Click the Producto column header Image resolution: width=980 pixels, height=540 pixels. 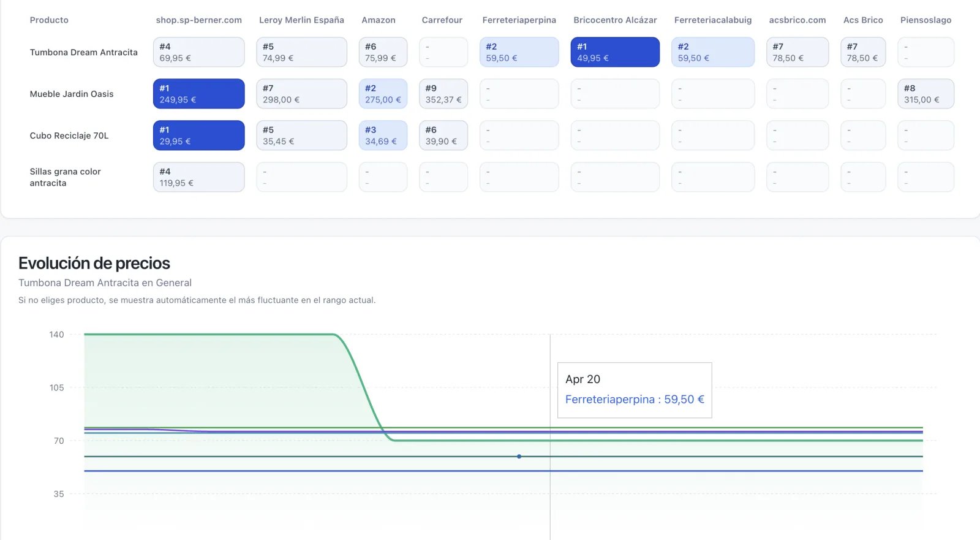[49, 20]
